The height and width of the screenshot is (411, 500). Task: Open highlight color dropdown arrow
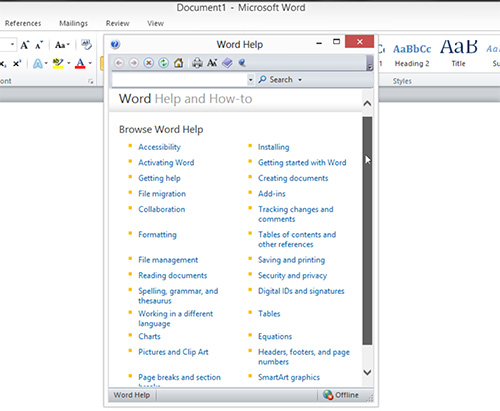click(x=69, y=63)
